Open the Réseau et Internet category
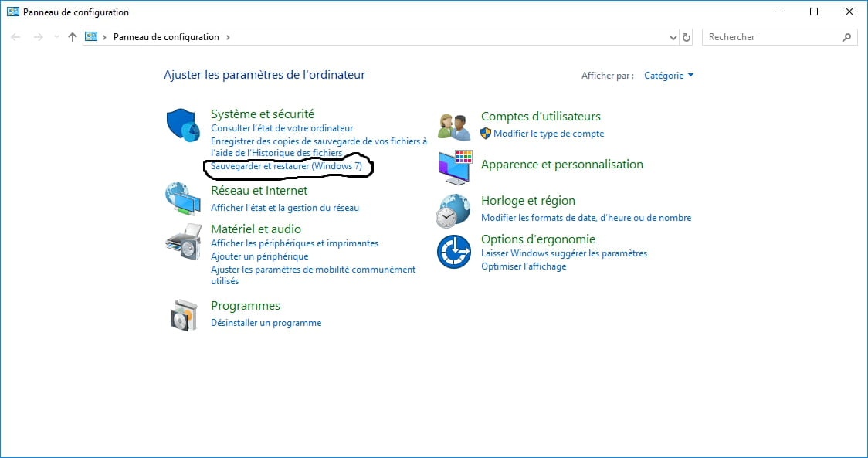The height and width of the screenshot is (458, 868). point(259,191)
